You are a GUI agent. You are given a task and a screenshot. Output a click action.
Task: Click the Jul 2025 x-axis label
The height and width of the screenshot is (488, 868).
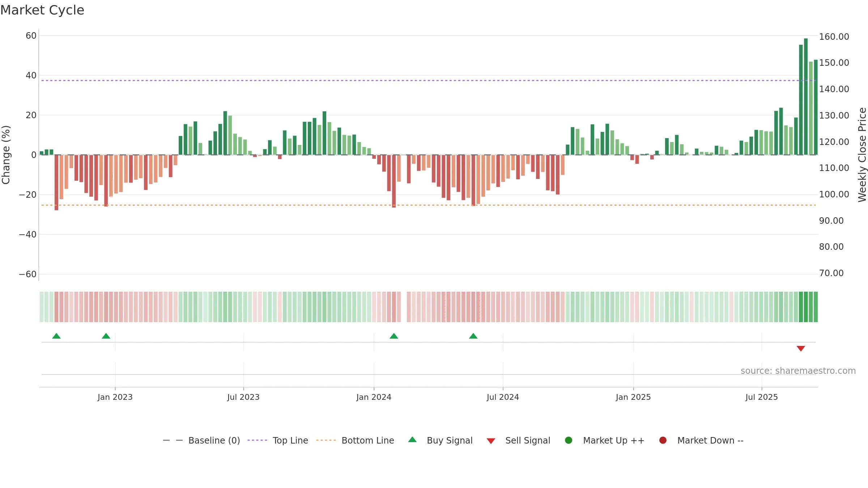pos(762,397)
